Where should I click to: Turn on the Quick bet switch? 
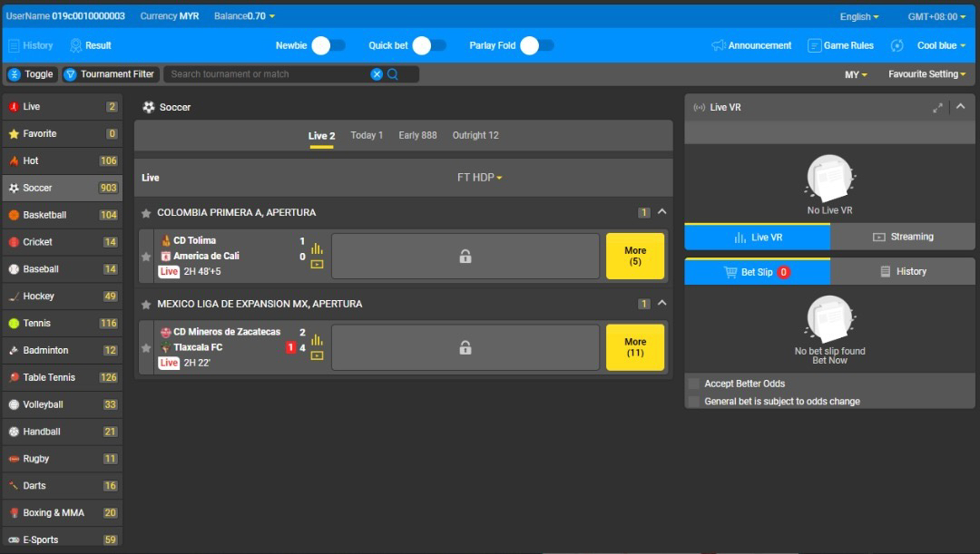[x=428, y=45]
